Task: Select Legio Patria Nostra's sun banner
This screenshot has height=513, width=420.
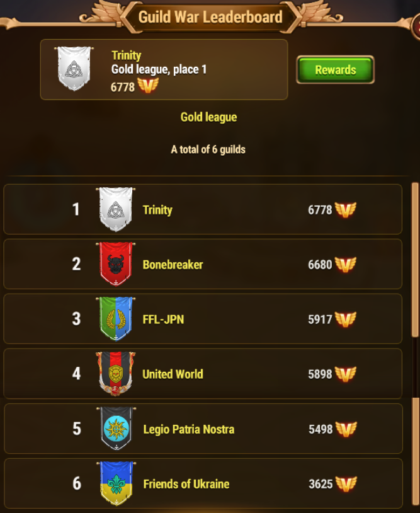Action: tap(116, 429)
